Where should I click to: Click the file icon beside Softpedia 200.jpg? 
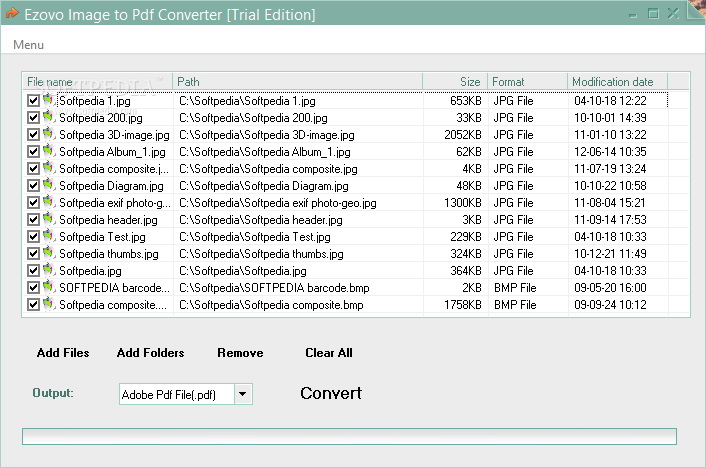[49, 117]
